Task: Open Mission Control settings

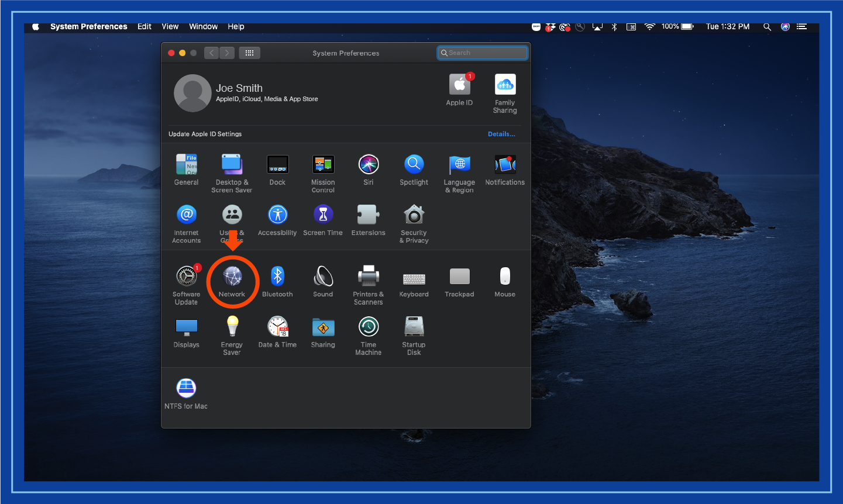Action: click(323, 165)
